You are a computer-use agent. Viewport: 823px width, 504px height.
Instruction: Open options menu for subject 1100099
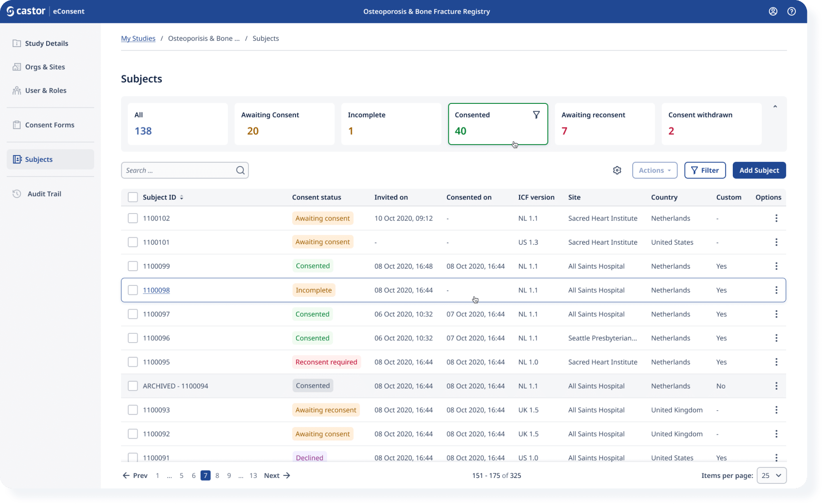(x=776, y=266)
